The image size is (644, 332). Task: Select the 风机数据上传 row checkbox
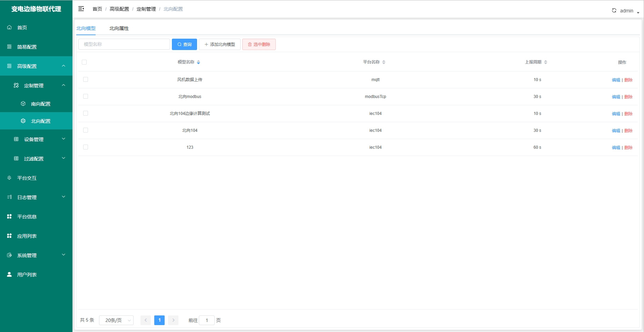pos(86,79)
